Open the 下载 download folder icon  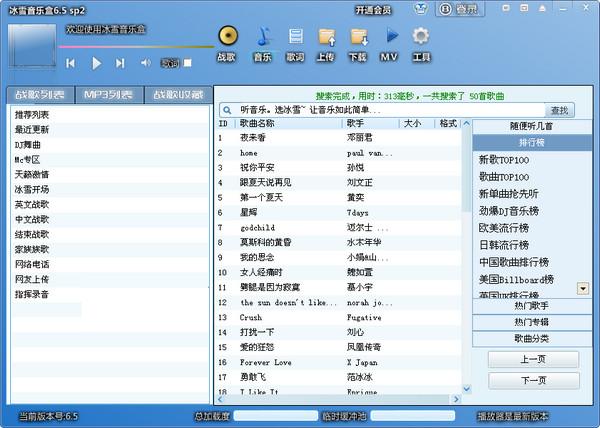(358, 37)
